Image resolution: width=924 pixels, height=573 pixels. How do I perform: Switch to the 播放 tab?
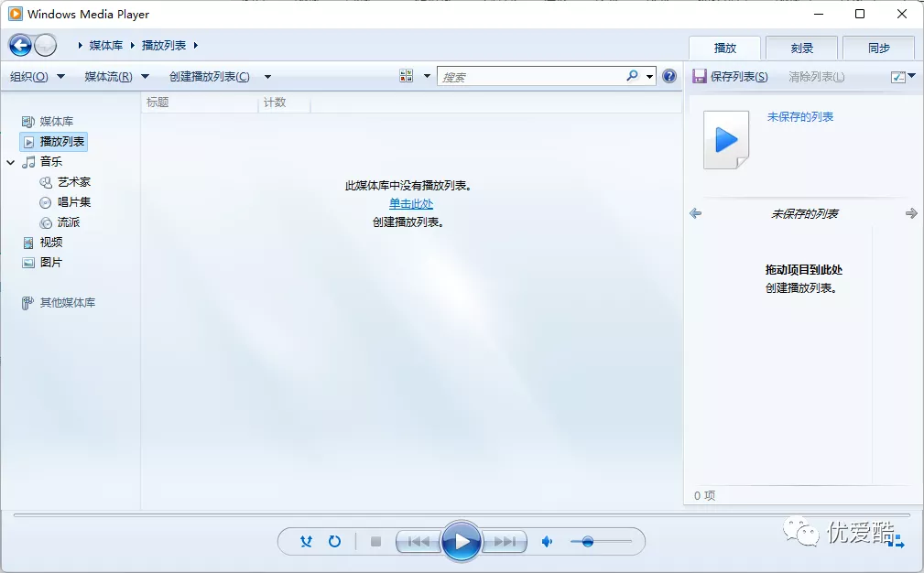pyautogui.click(x=724, y=49)
